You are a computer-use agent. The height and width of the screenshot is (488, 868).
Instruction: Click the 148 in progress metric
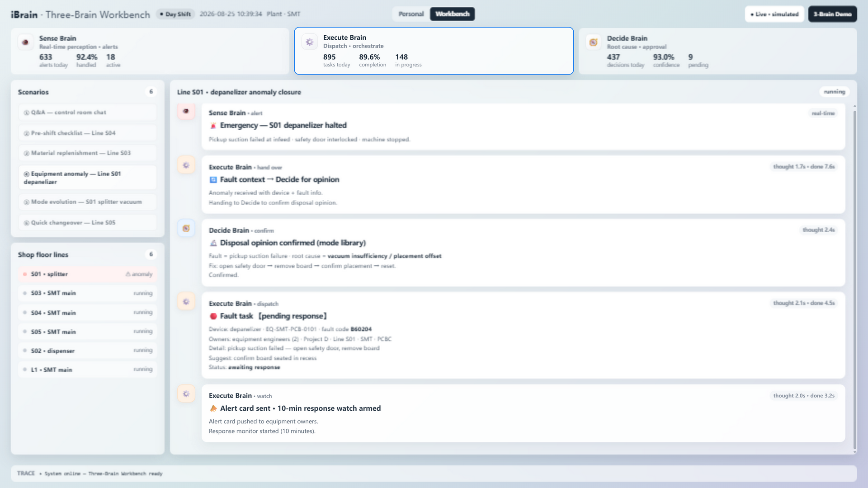pos(408,60)
